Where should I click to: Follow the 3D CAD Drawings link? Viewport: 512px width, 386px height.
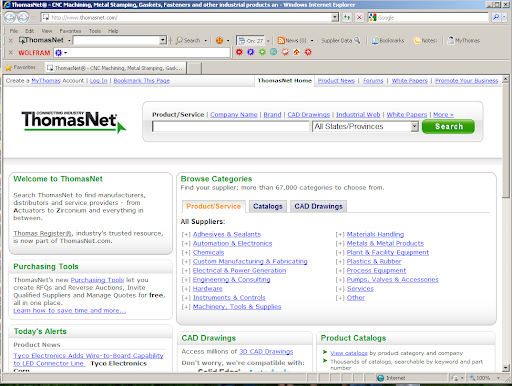tap(266, 352)
